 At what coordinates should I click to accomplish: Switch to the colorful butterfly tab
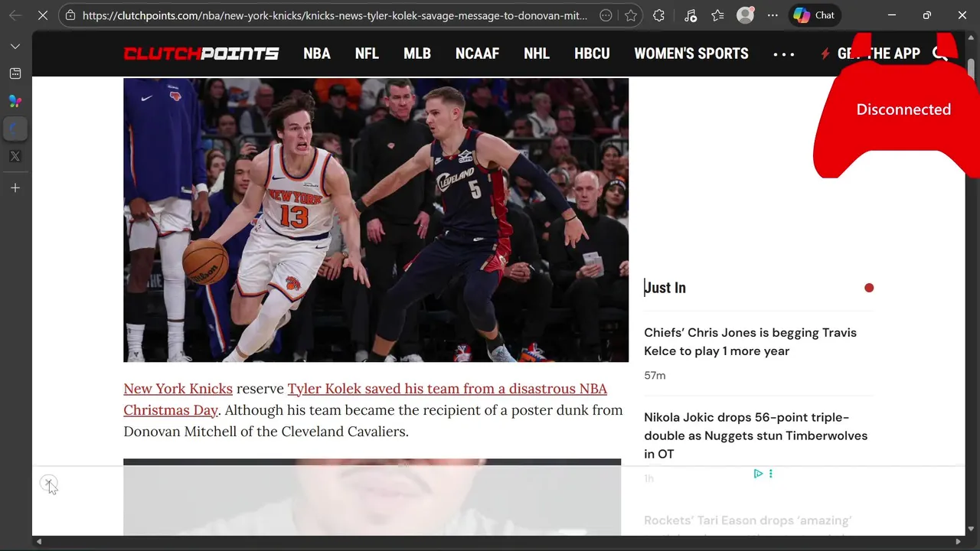click(15, 101)
